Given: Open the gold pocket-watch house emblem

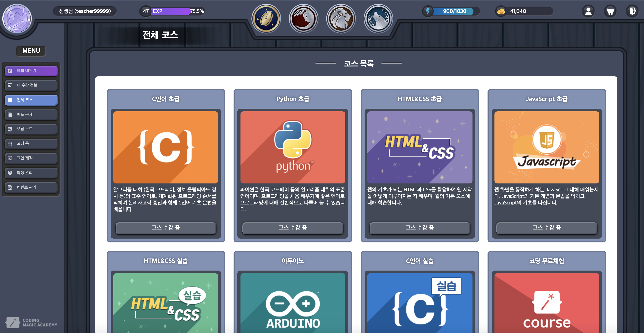Looking at the screenshot, I should point(266,19).
